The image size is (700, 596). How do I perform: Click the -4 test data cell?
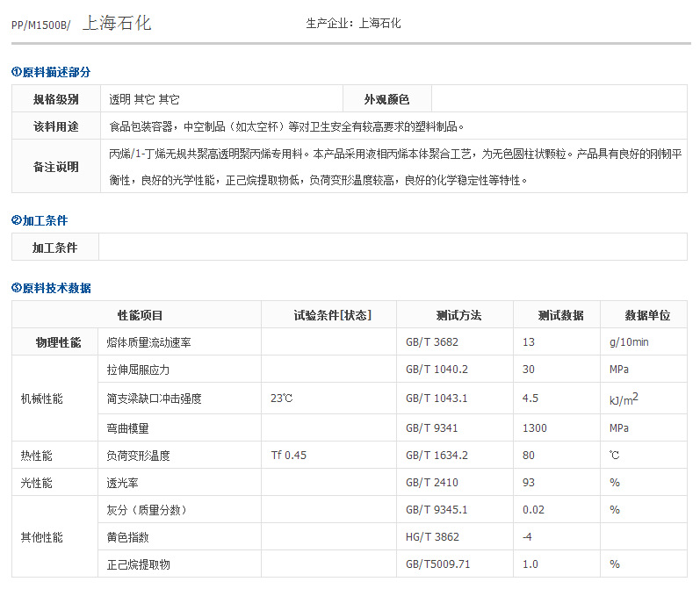pyautogui.click(x=557, y=536)
